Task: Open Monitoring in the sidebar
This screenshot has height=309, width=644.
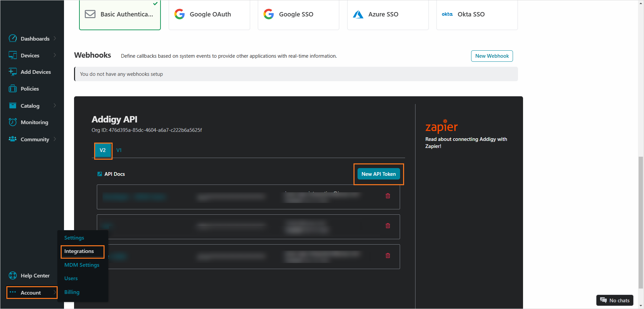Action: pos(35,122)
